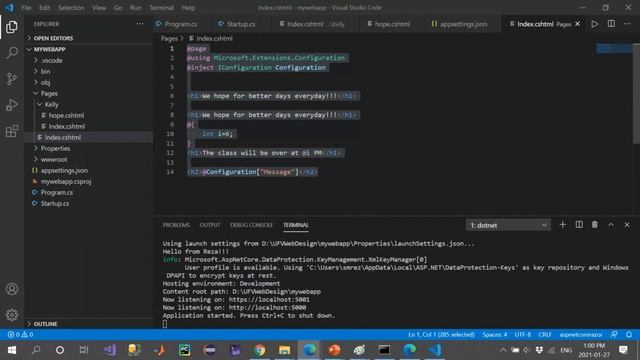Maximize the terminal panel size
Screen dimensions: 640x360
611,225
